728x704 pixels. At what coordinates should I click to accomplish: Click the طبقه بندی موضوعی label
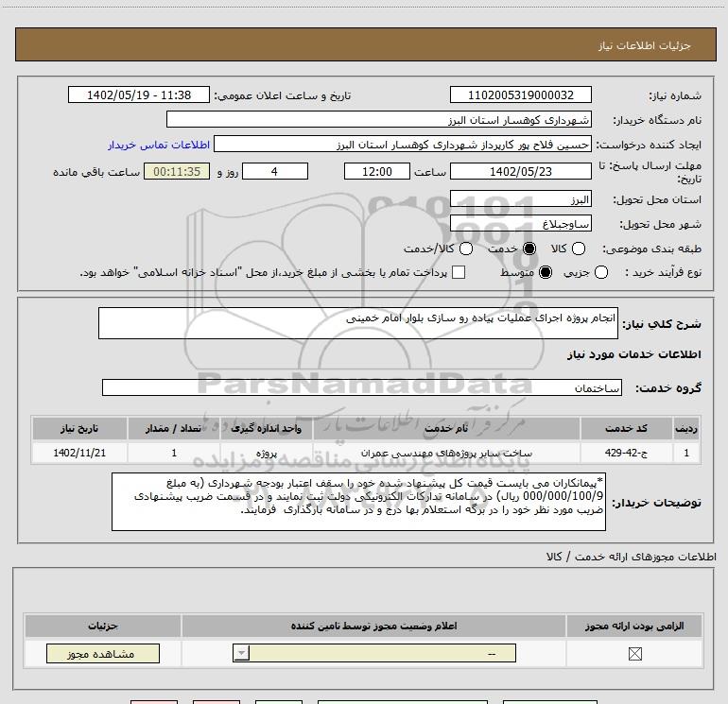coord(651,249)
